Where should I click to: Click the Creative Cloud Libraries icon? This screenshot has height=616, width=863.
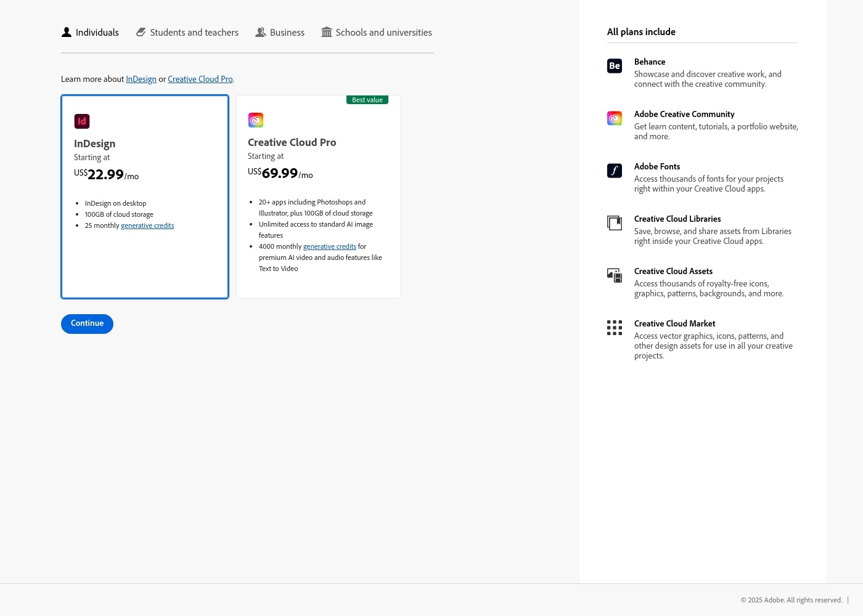click(615, 223)
